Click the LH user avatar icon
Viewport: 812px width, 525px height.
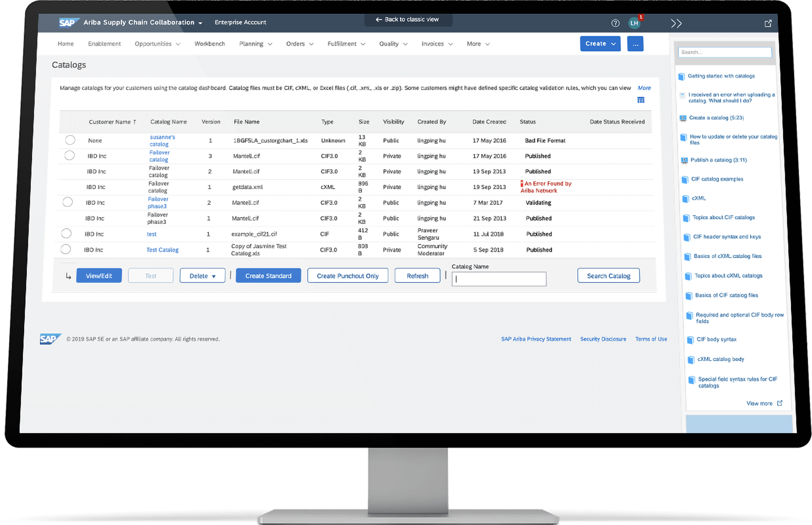click(x=634, y=23)
